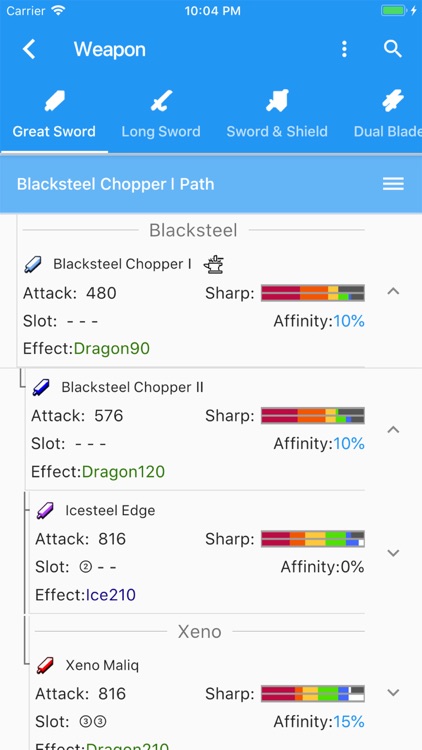Switch to the Long Sword tab

click(x=161, y=132)
